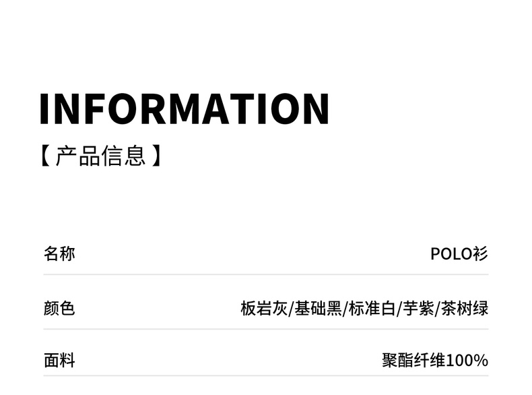532x395 pixels.
Task: Select the POLO衫 product name value
Action: coord(459,254)
